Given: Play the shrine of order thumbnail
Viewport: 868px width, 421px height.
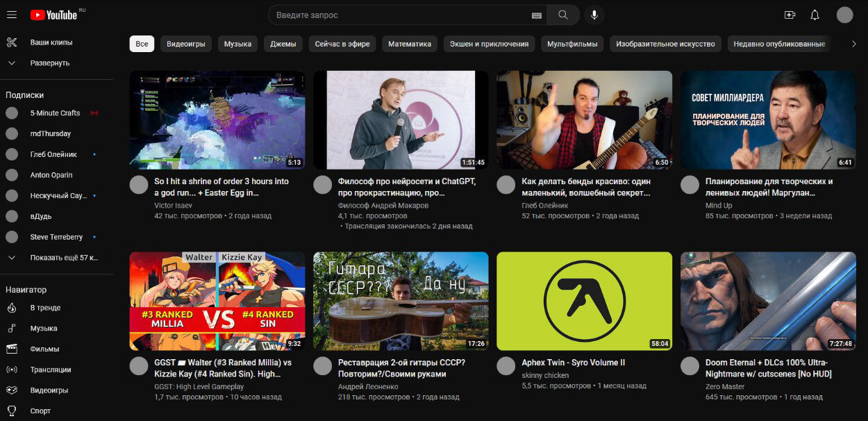Looking at the screenshot, I should pyautogui.click(x=217, y=120).
